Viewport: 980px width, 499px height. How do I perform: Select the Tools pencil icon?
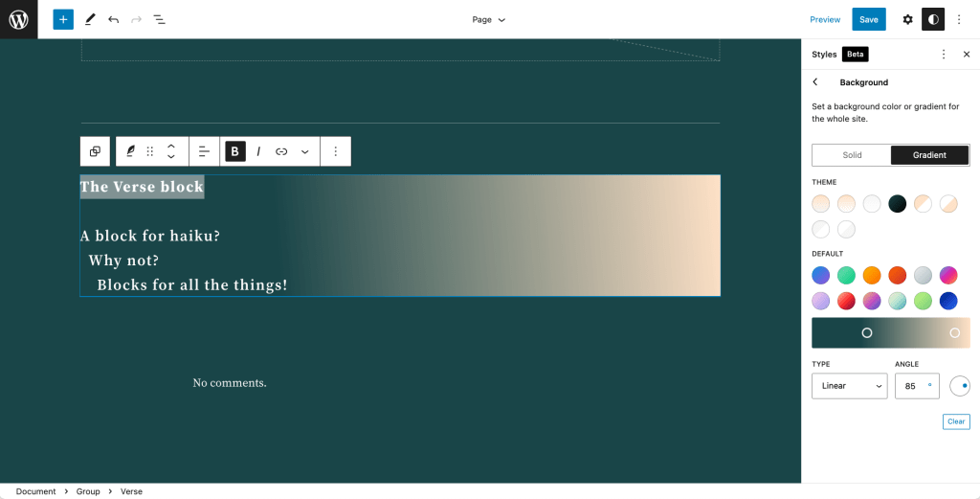[89, 19]
